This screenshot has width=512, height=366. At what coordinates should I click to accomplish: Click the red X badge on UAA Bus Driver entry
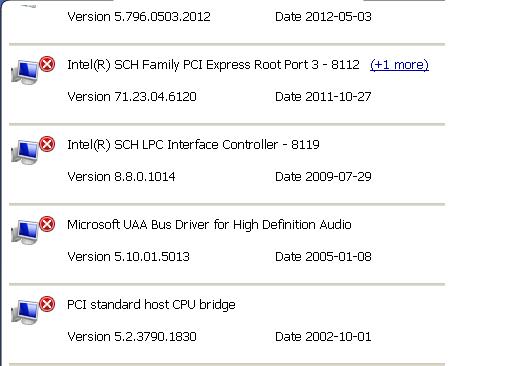pos(47,224)
